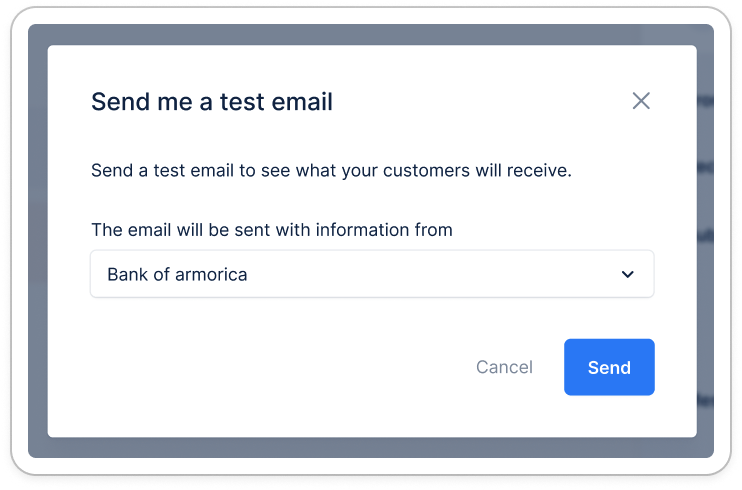Viewport: 742px width, 490px height.
Task: Hit the blue Send button
Action: [609, 367]
